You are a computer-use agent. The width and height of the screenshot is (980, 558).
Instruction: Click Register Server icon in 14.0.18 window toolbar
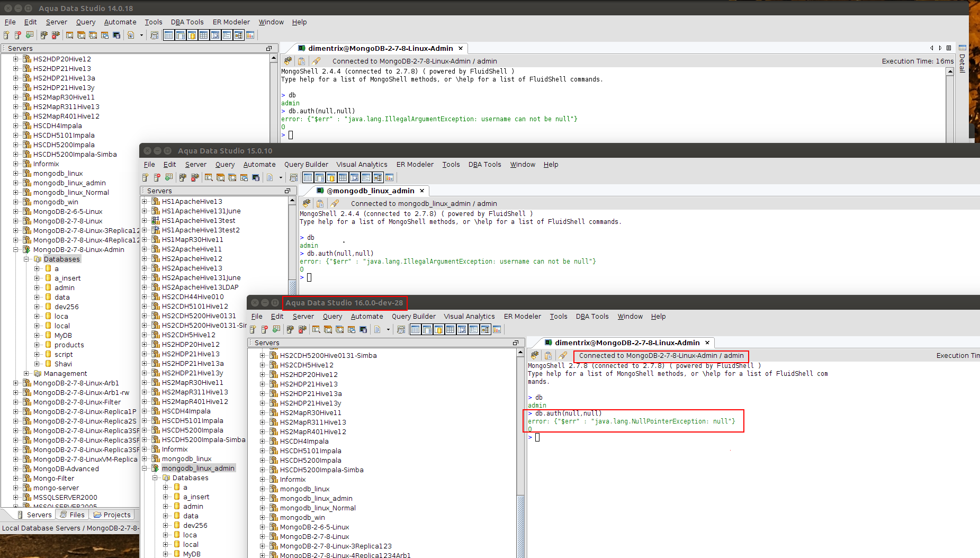[6, 35]
